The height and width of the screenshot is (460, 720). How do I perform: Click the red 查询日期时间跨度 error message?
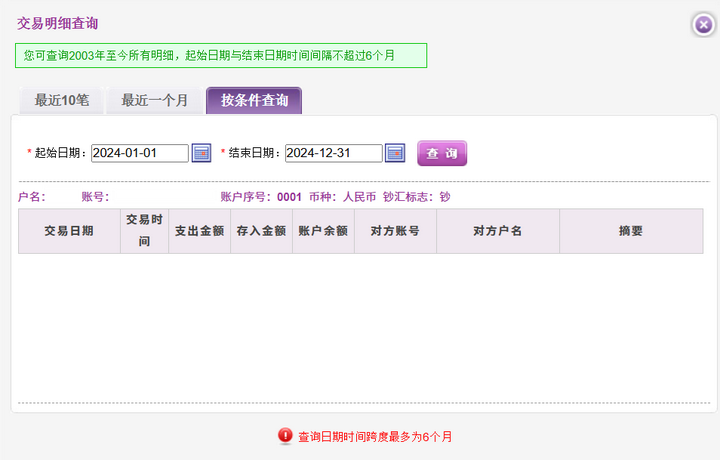click(375, 437)
